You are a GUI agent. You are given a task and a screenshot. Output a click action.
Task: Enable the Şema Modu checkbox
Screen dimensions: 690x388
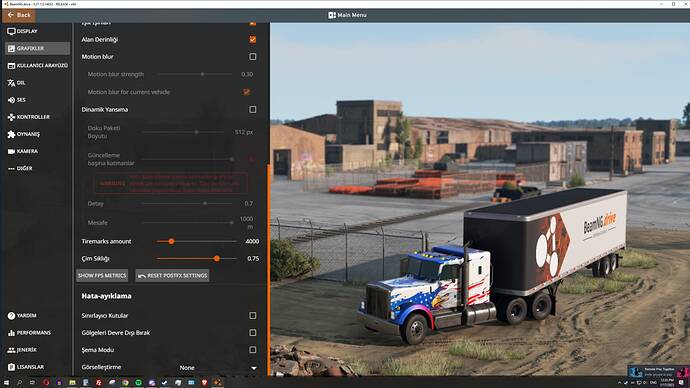(253, 350)
